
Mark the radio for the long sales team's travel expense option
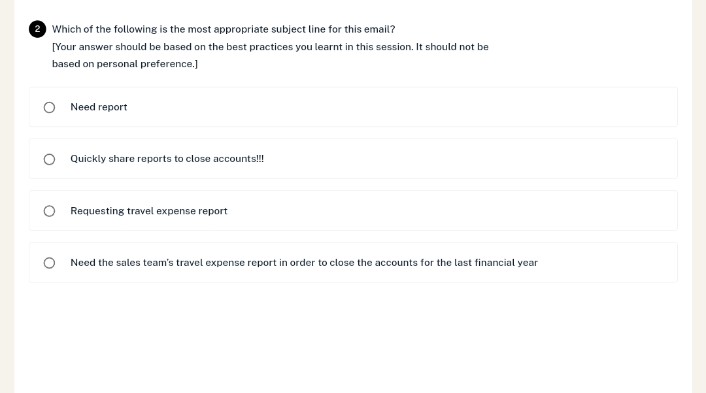pos(50,263)
